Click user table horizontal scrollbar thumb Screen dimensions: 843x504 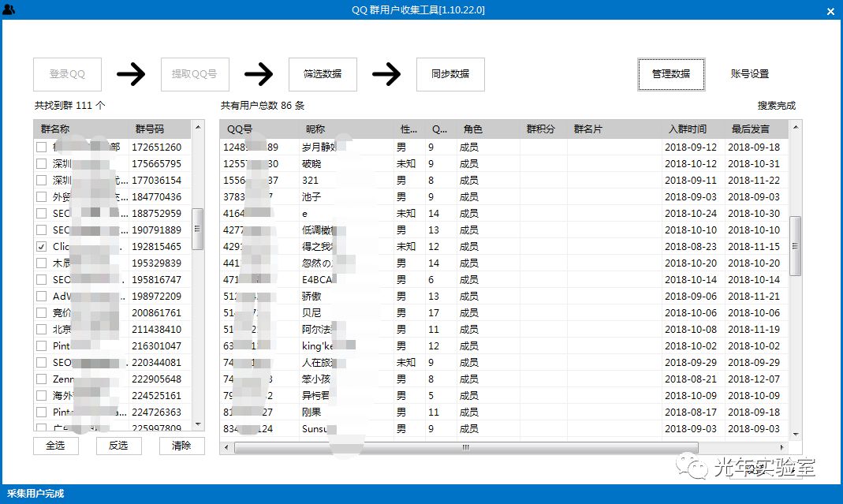click(x=466, y=447)
